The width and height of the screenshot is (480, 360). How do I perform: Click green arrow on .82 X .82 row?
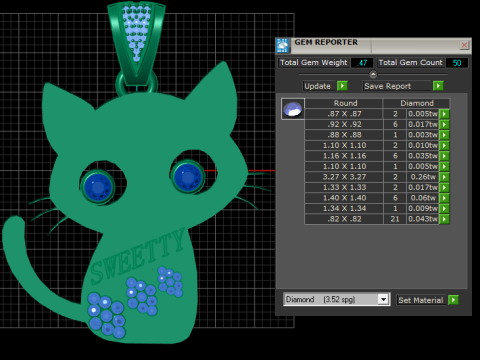[444, 219]
